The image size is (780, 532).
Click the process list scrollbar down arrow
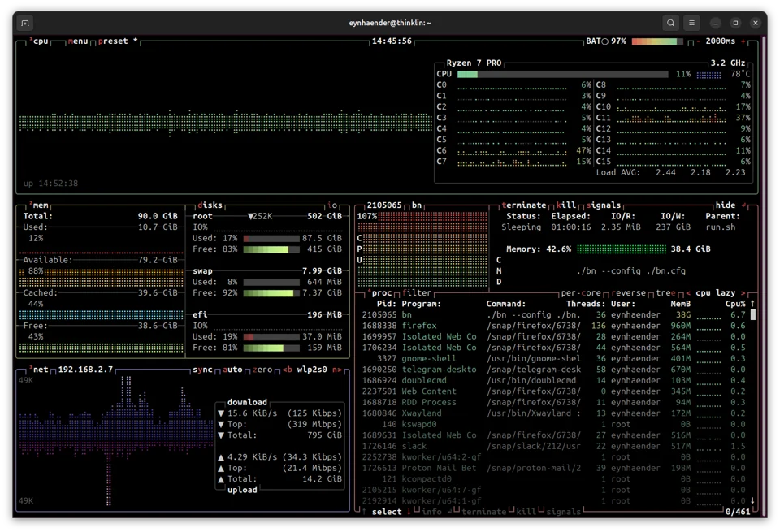pos(752,500)
